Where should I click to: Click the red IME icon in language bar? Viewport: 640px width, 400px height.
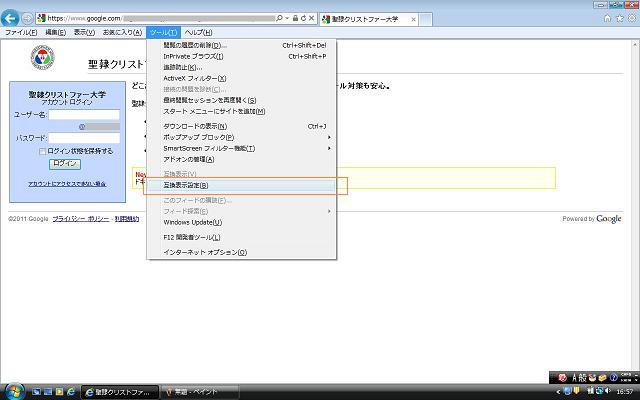(x=562, y=378)
